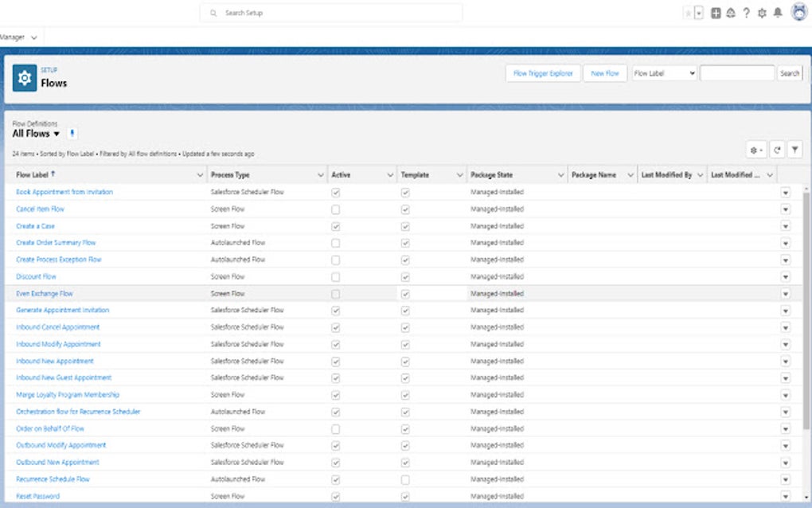The image size is (812, 508).
Task: Refresh the flow list with the refresh icon
Action: pyautogui.click(x=777, y=150)
